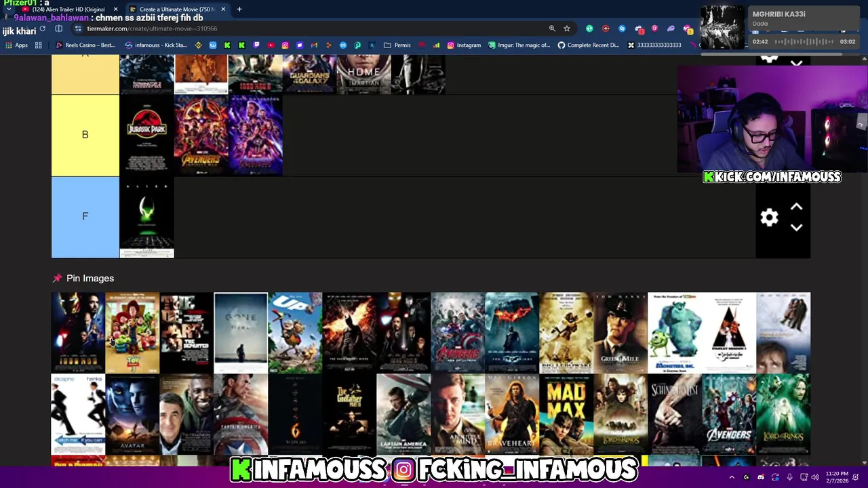868x488 pixels.
Task: Select the Jurassic Park poster in B tier
Action: click(146, 136)
